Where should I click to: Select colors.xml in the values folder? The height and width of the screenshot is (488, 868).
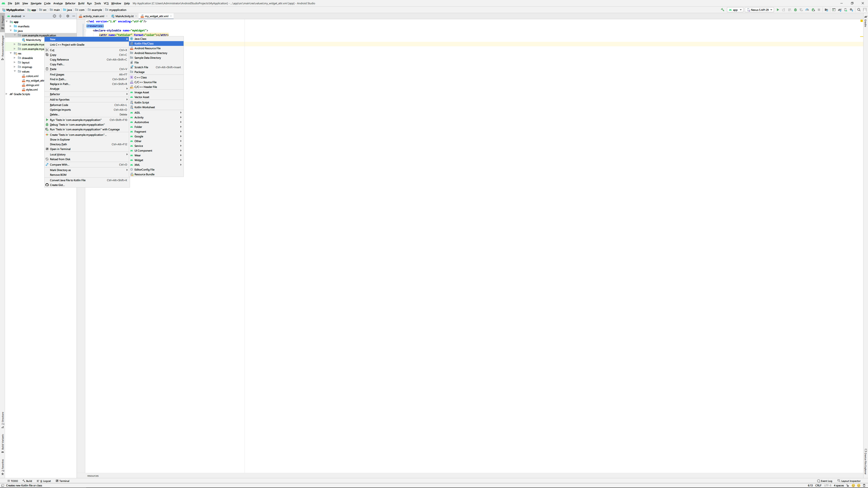coord(32,76)
